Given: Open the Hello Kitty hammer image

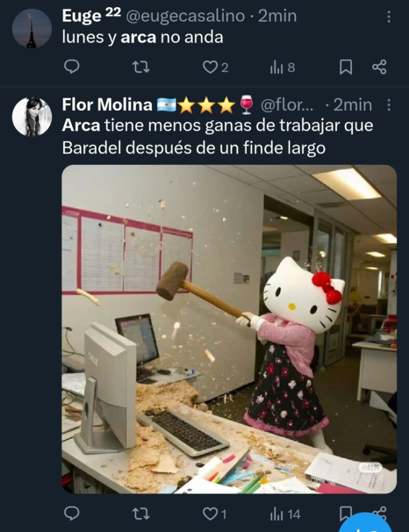Looking at the screenshot, I should click(x=229, y=329).
